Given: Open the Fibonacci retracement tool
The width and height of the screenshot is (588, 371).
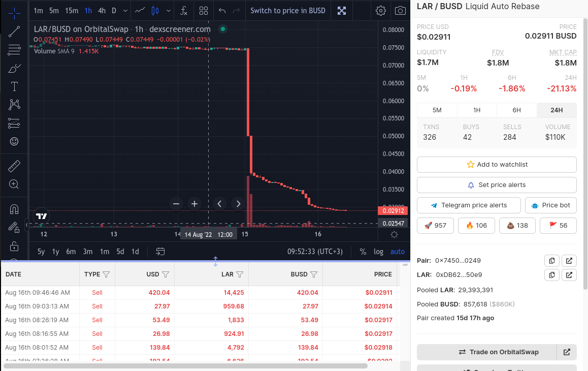Looking at the screenshot, I should click(14, 50).
